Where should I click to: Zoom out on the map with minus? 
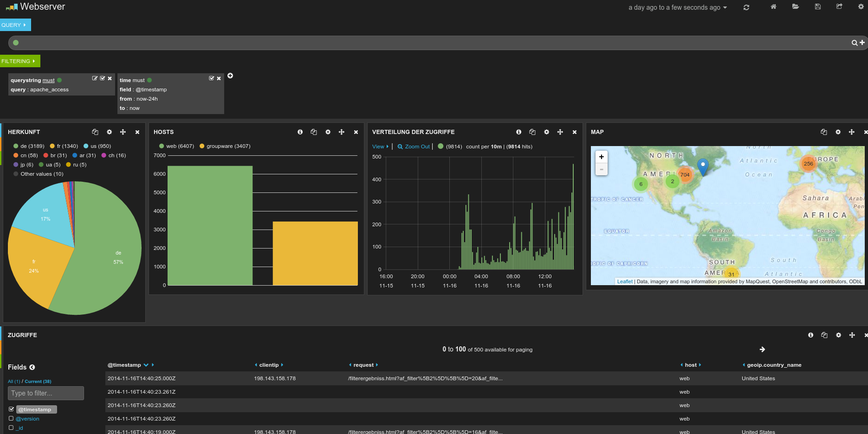[602, 169]
